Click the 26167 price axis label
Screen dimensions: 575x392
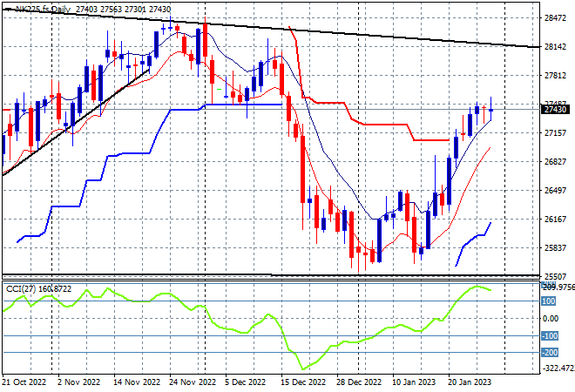coord(555,219)
